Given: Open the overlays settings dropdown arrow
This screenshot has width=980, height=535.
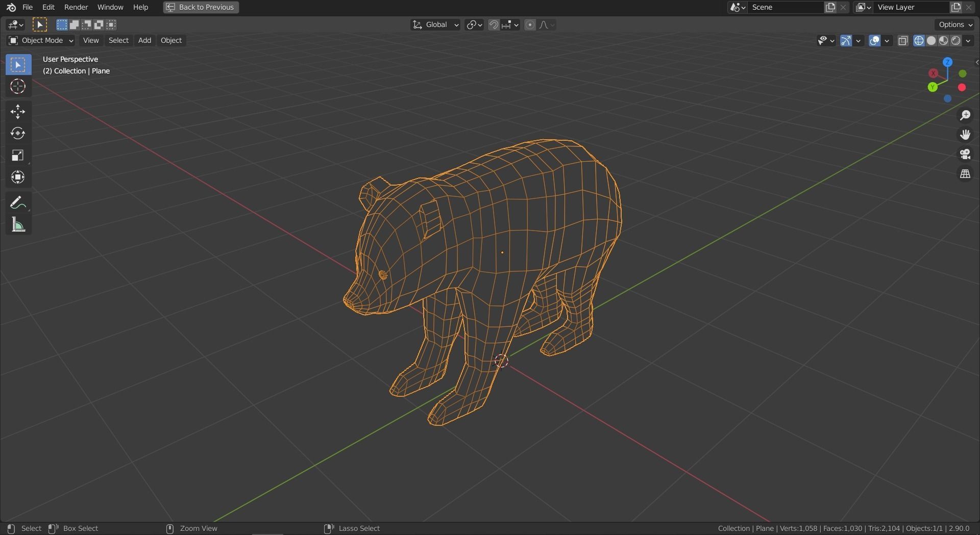Looking at the screenshot, I should click(x=887, y=40).
